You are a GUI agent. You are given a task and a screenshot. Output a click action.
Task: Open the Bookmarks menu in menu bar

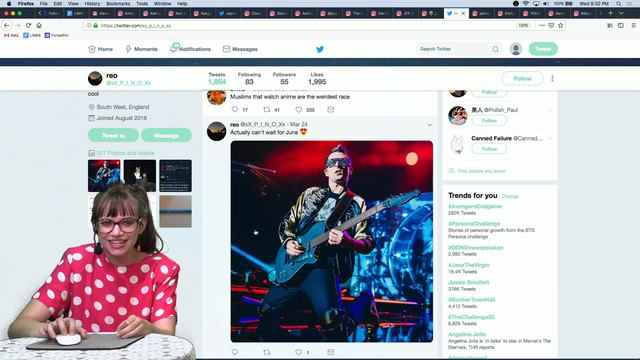pos(118,3)
